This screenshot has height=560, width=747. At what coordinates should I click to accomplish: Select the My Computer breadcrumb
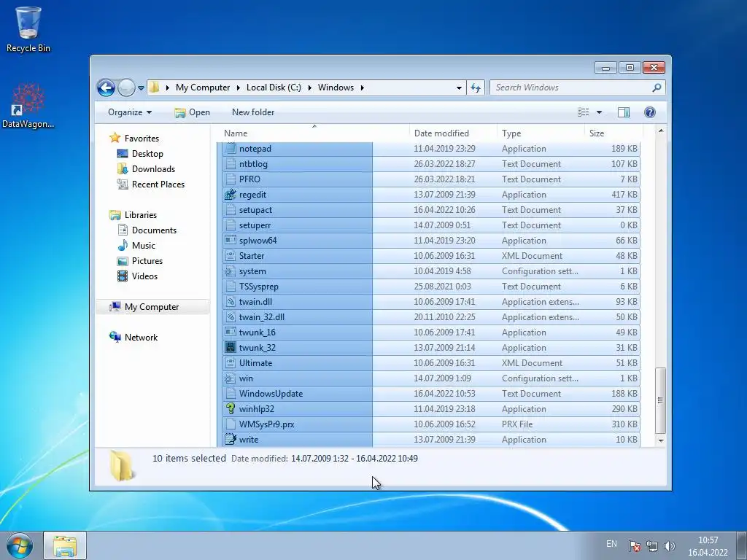tap(203, 87)
